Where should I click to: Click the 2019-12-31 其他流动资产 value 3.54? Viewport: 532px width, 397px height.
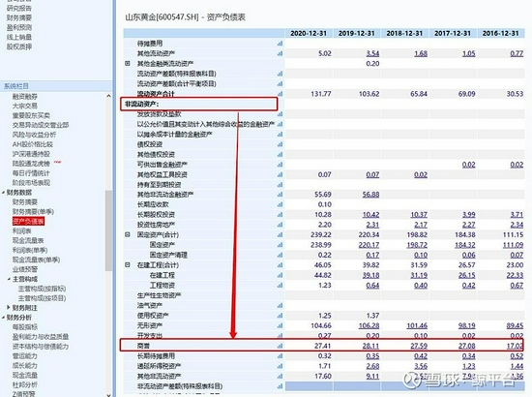372,53
